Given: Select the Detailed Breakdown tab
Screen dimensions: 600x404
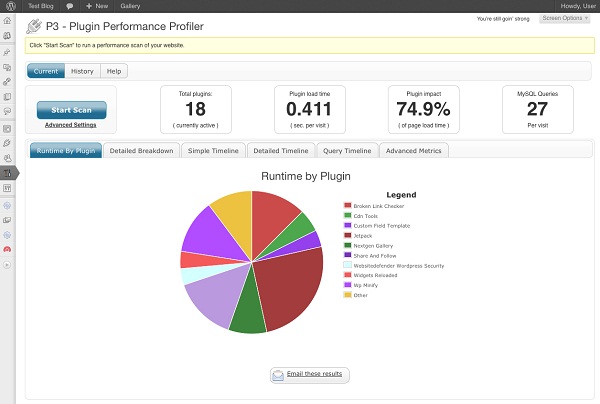Looking at the screenshot, I should point(143,150).
